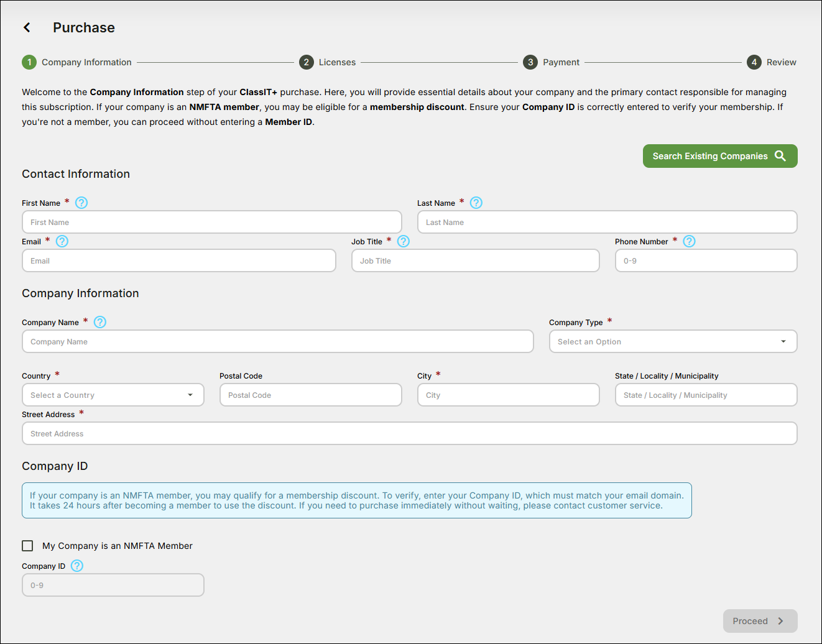Open the Phone Number help tooltip

[688, 241]
